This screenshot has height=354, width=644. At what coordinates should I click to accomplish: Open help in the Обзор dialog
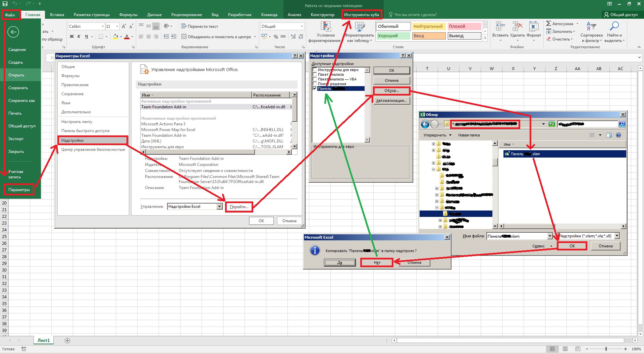tap(619, 135)
